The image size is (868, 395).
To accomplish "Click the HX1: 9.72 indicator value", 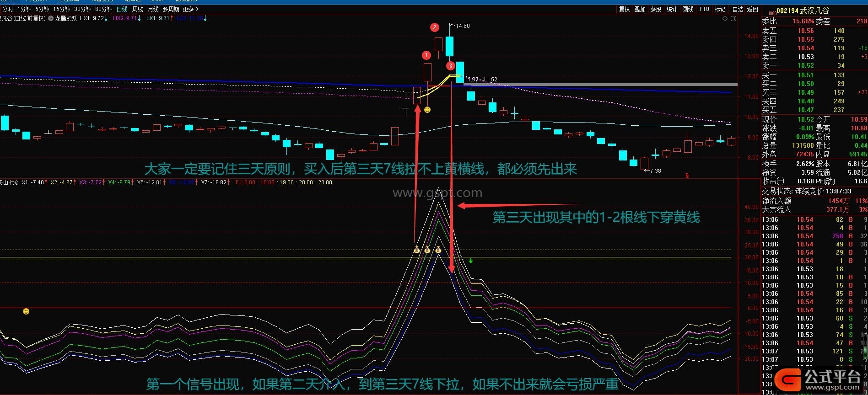I will pyautogui.click(x=93, y=19).
